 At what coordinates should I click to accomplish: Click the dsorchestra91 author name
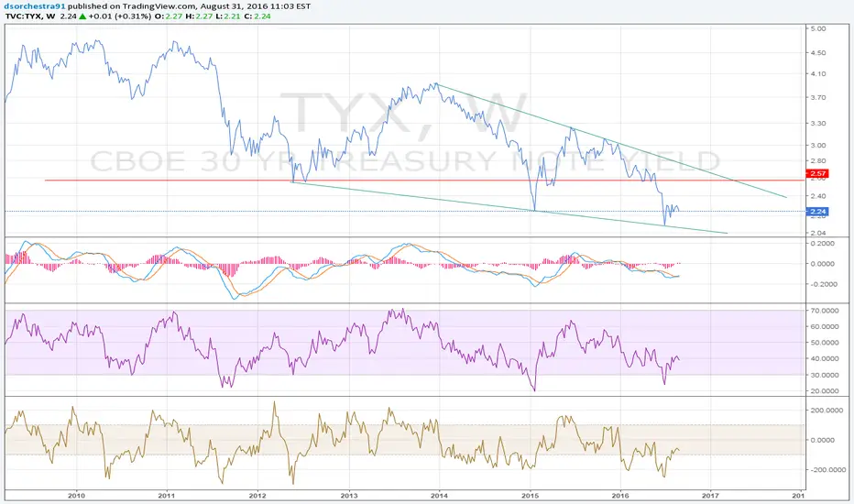click(33, 6)
